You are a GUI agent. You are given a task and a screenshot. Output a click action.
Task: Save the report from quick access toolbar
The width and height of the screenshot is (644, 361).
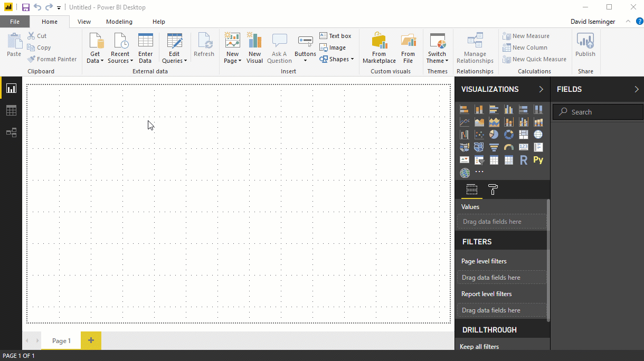point(25,7)
